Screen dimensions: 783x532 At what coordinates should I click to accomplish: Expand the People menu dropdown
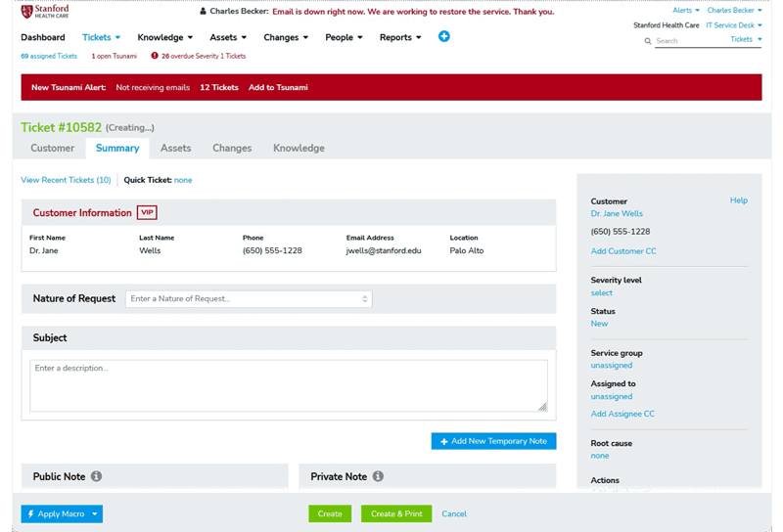click(344, 37)
